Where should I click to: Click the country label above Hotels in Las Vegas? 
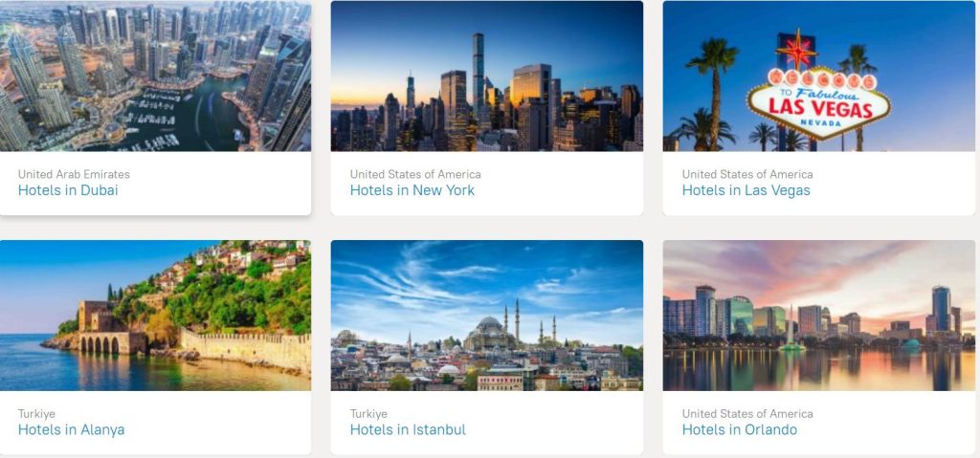746,174
